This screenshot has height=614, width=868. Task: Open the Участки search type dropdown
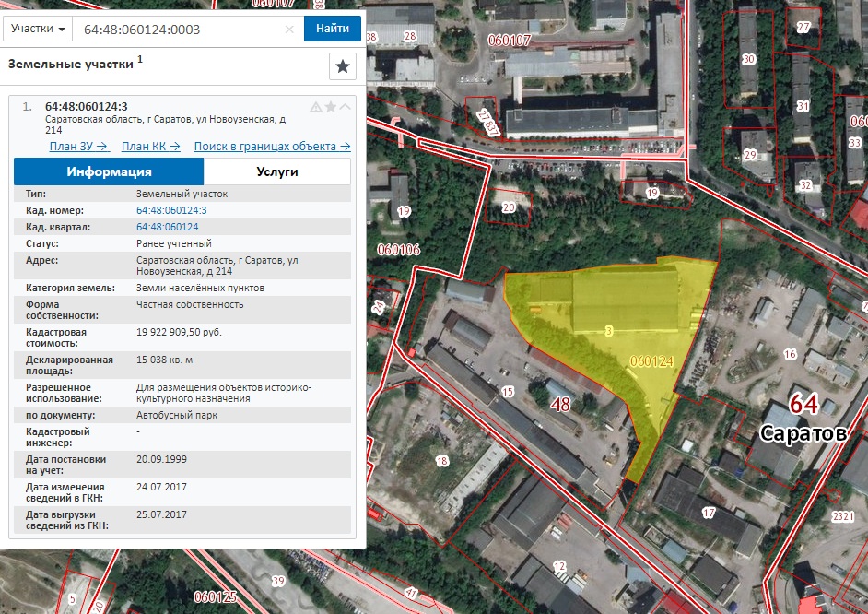(x=38, y=29)
